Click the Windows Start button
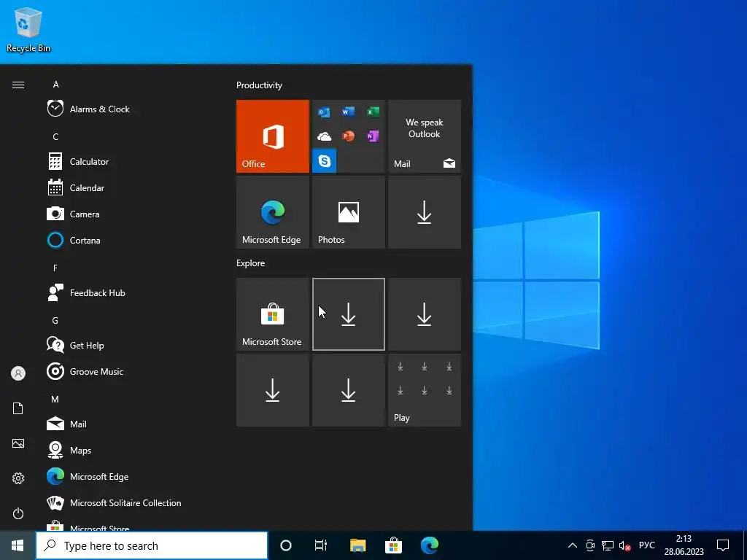This screenshot has height=560, width=747. [x=18, y=545]
